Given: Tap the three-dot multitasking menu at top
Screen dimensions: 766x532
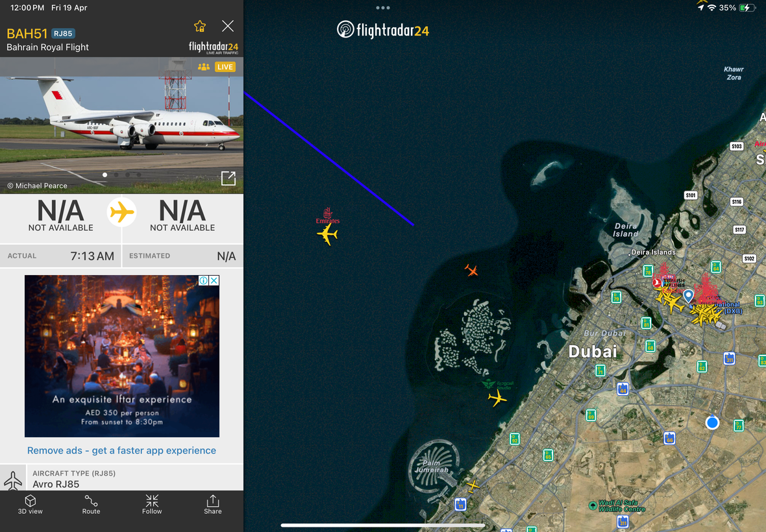Looking at the screenshot, I should 383,8.
